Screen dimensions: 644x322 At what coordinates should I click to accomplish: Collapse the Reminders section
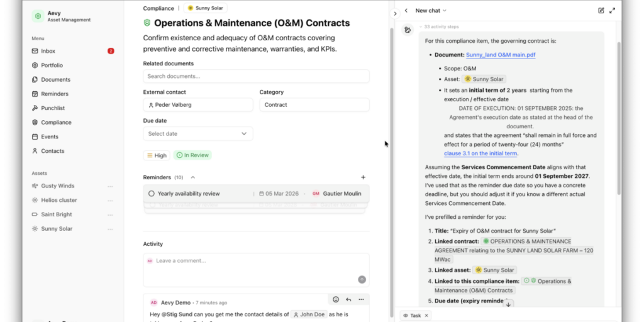tap(192, 177)
